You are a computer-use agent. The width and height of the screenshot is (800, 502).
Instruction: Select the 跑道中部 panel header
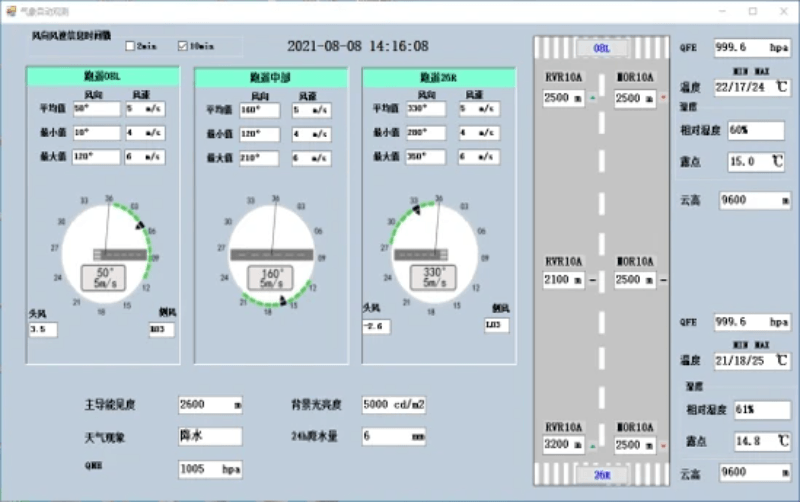271,76
